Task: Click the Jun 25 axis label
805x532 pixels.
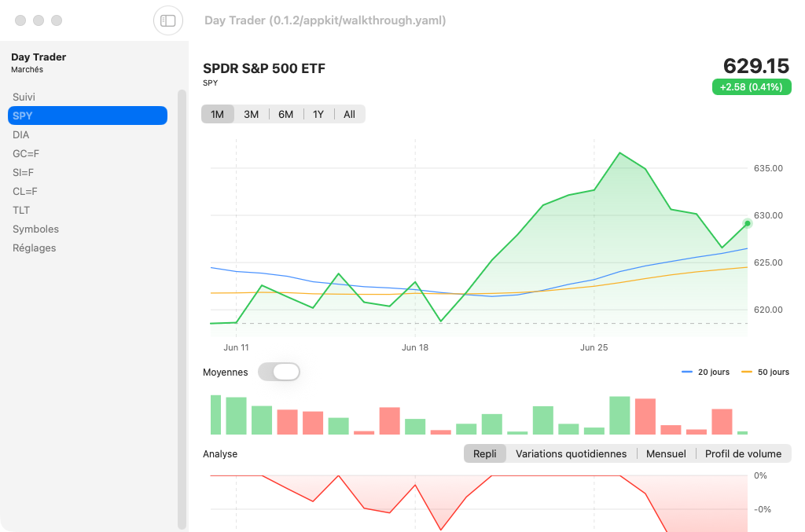Action: tap(594, 347)
